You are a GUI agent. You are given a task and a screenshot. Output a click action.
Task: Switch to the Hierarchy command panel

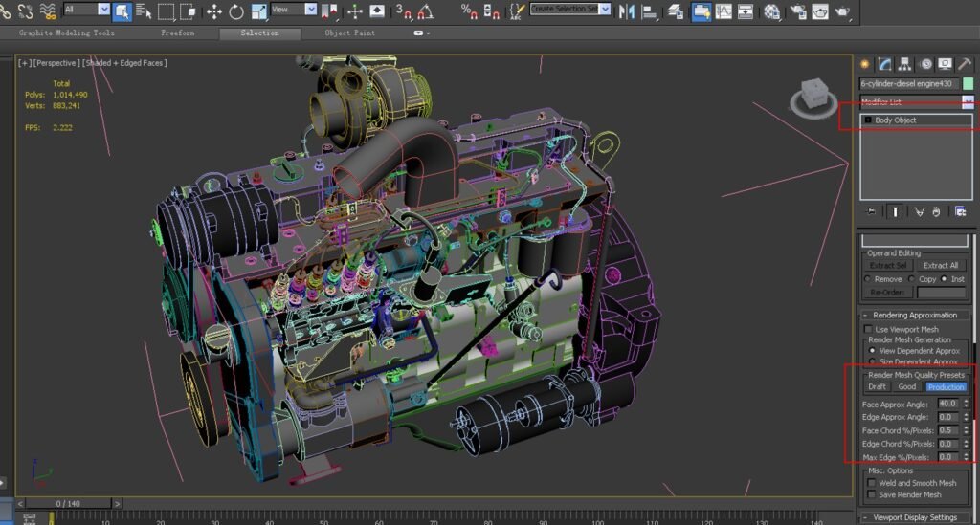click(904, 64)
